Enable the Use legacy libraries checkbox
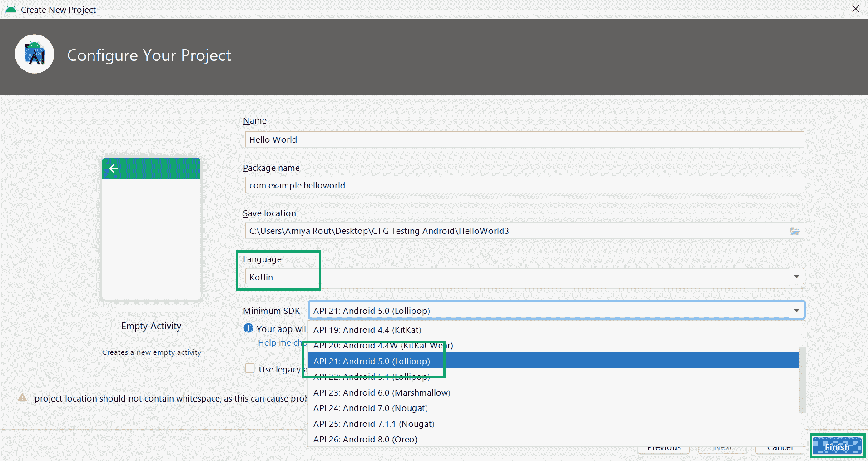868x461 pixels. click(x=250, y=368)
